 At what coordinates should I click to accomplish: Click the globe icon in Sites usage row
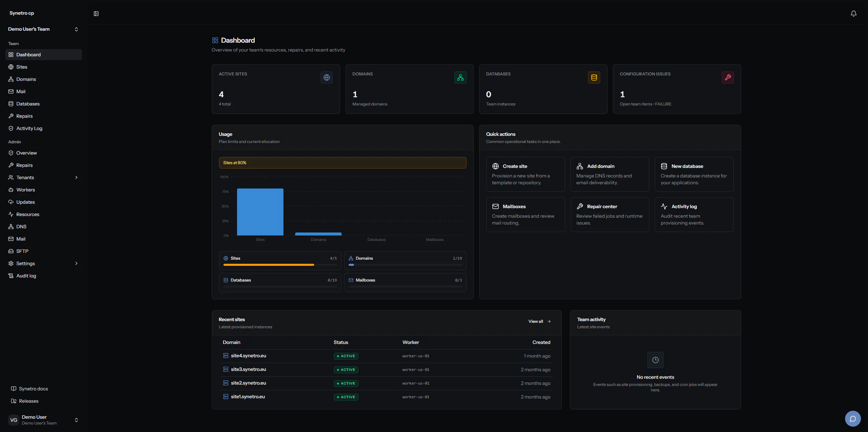pos(226,258)
